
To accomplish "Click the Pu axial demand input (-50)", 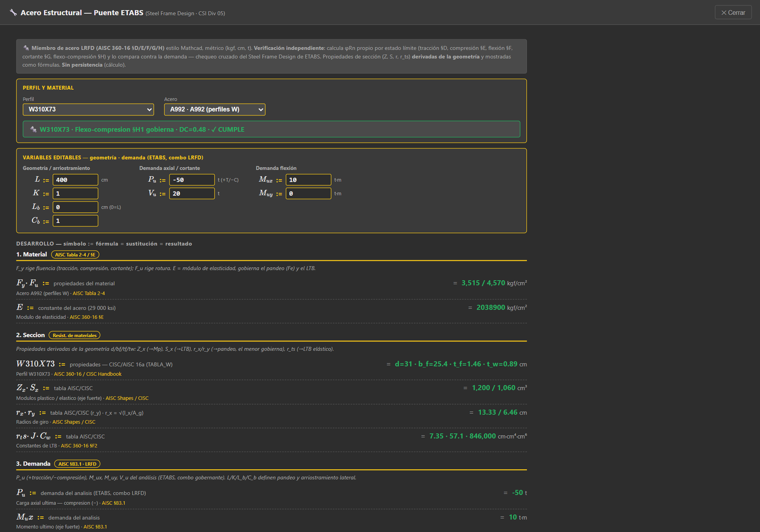I will pos(192,180).
